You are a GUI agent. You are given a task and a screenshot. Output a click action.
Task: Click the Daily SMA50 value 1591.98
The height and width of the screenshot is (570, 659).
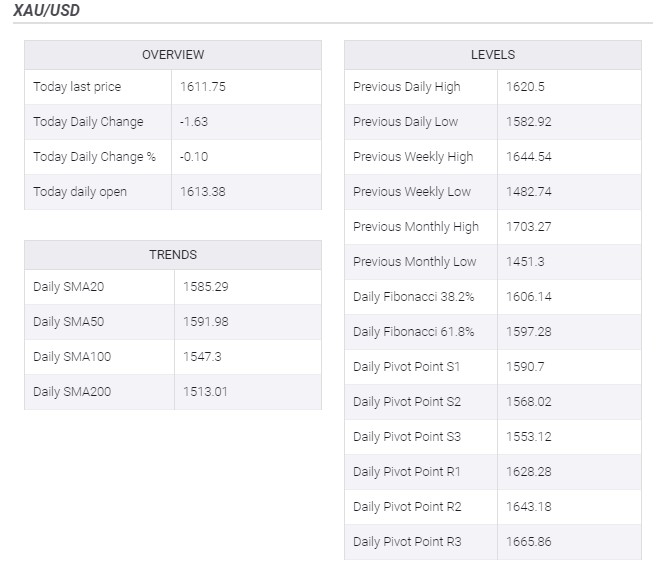[206, 322]
